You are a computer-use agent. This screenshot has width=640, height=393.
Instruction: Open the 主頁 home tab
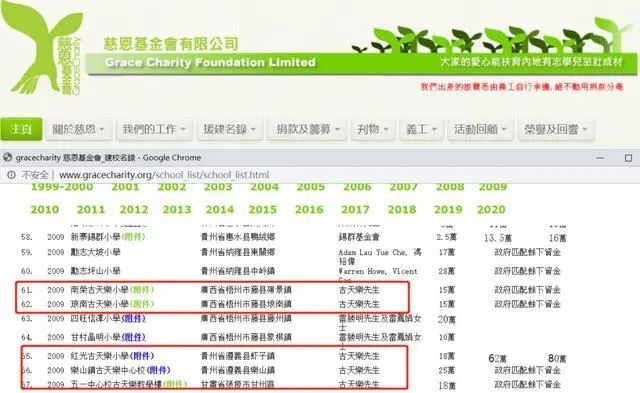click(x=21, y=129)
